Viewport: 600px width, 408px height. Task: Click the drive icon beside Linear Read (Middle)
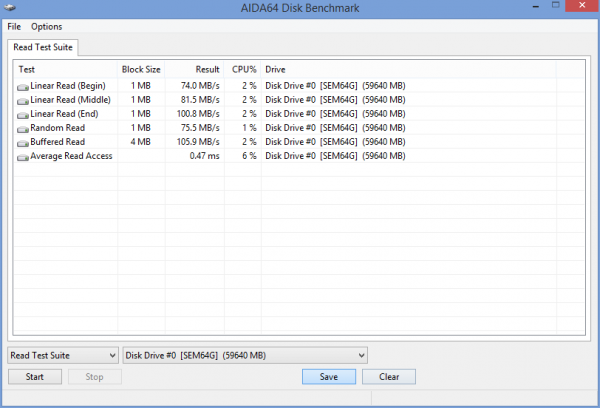point(23,101)
